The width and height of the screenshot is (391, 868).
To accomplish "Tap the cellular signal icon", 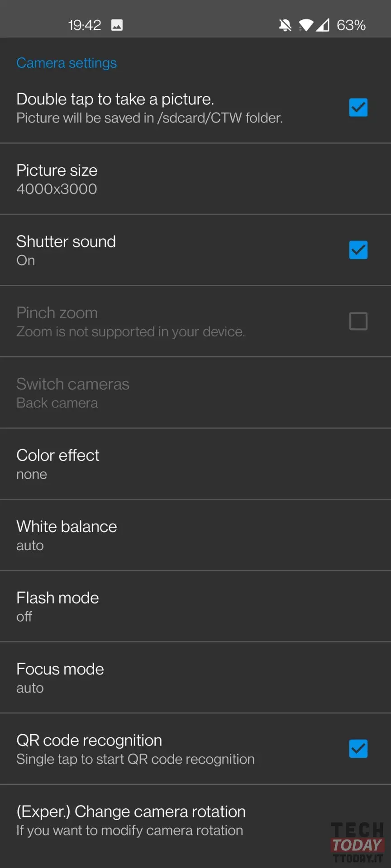I will [323, 25].
